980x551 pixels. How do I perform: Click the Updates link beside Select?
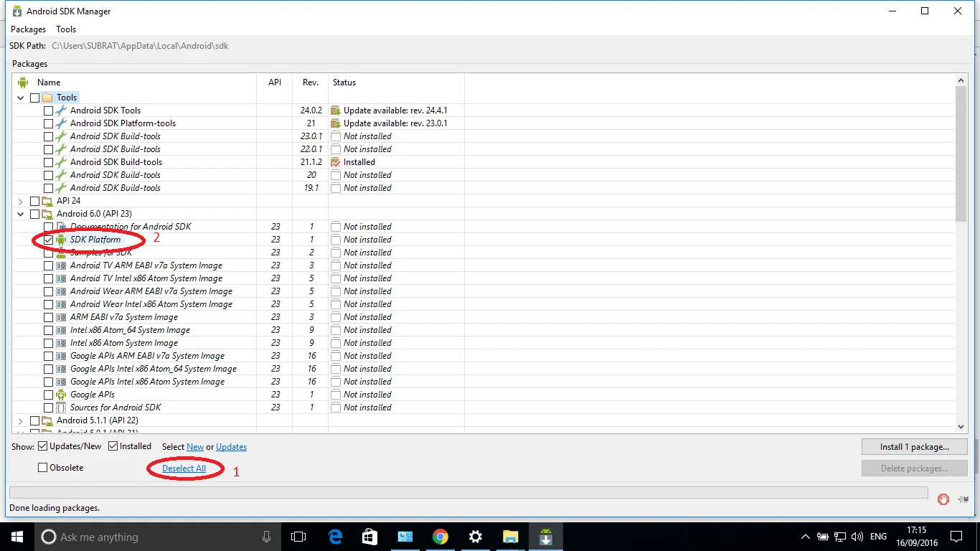pyautogui.click(x=231, y=447)
